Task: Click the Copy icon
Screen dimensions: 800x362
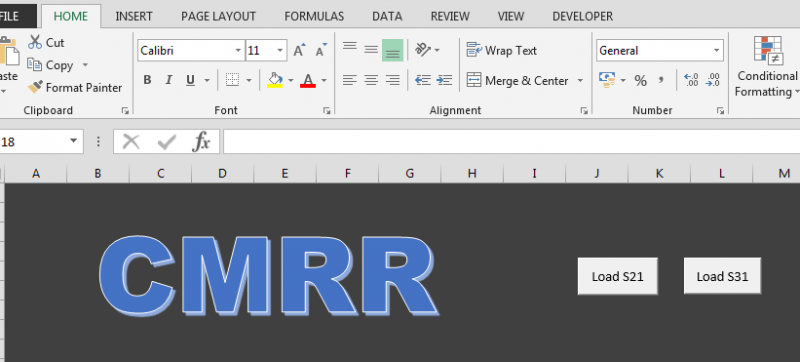Action: click(x=34, y=65)
